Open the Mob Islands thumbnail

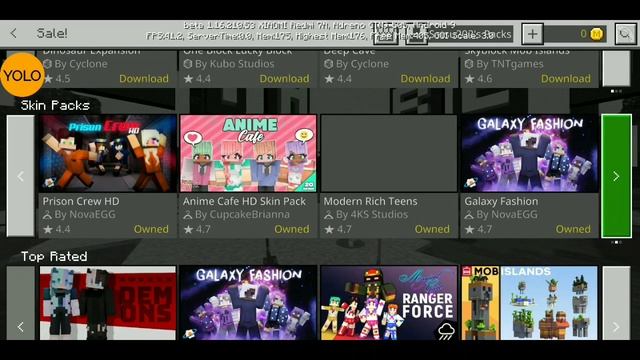click(x=530, y=303)
